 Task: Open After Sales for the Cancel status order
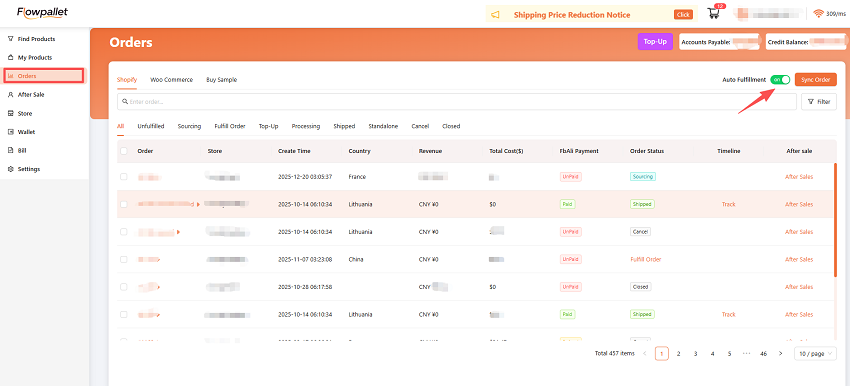click(x=799, y=232)
